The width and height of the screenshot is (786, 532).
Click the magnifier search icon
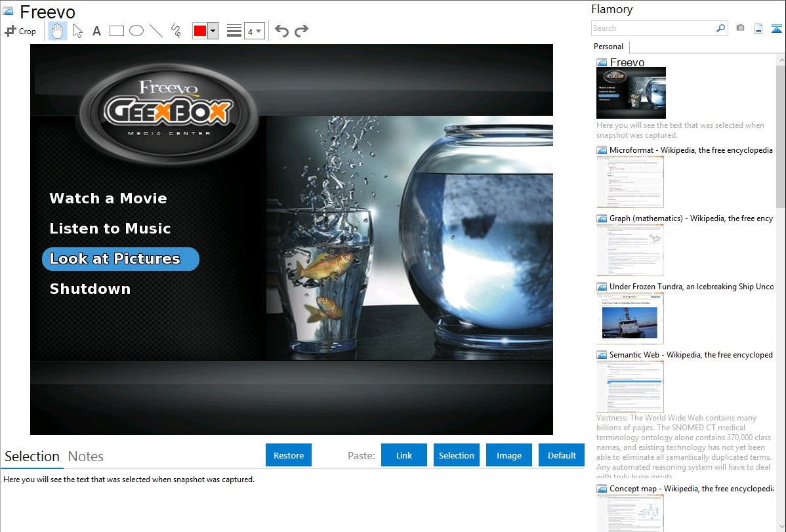721,28
